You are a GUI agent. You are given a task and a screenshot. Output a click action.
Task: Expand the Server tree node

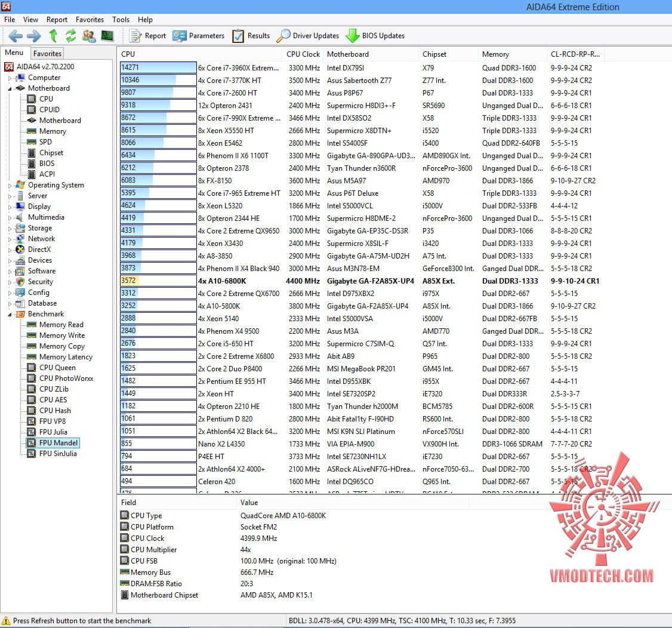[10, 196]
